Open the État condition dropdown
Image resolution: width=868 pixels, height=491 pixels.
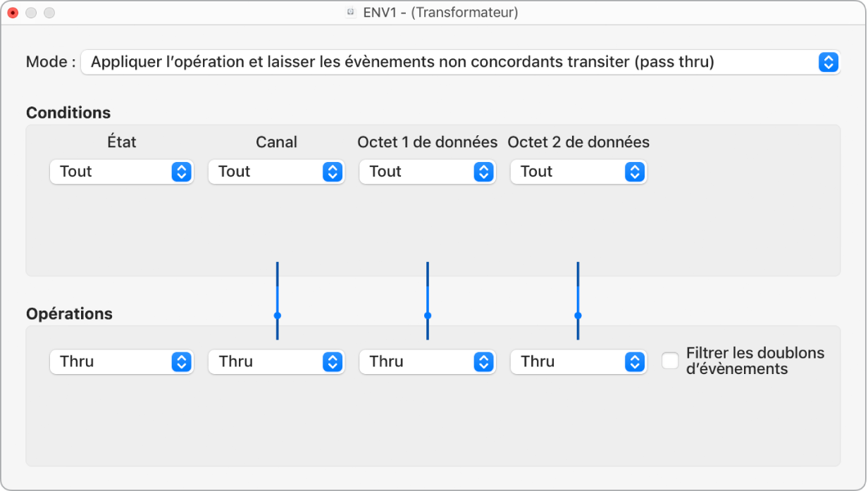point(121,172)
